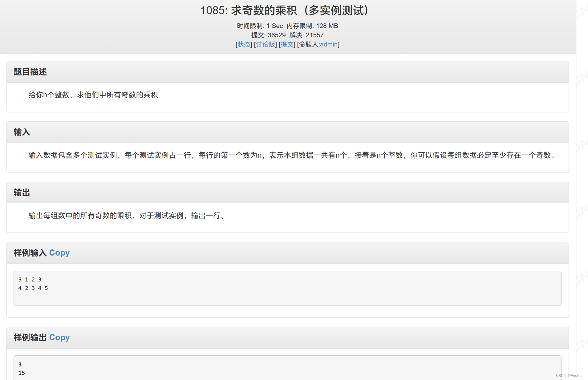Click the sample output value 15
The image size is (588, 380).
22,373
